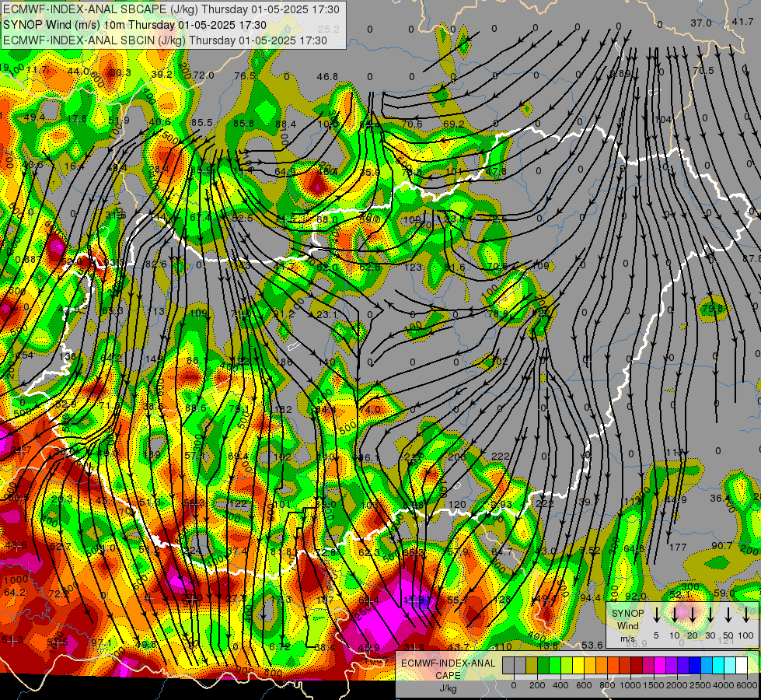
Task: Select the pure blue swatch before 2500
Action: point(694,666)
